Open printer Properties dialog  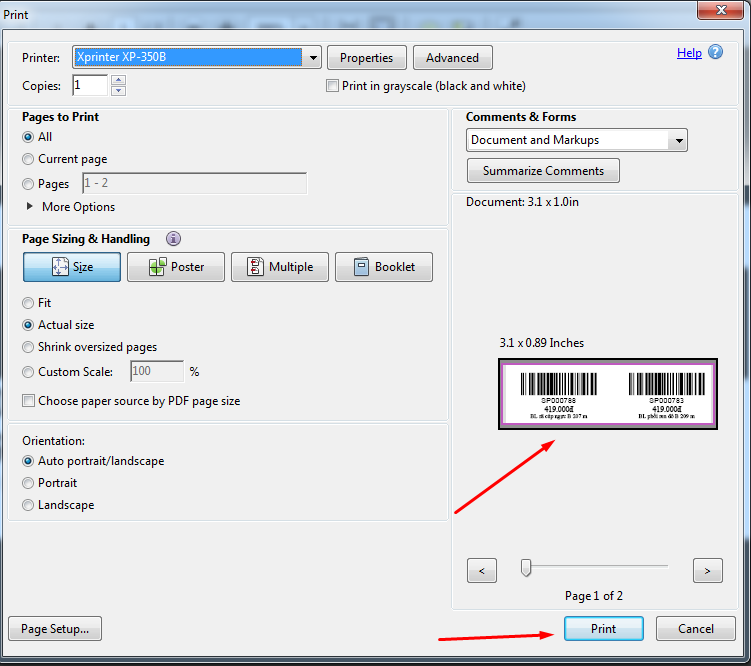(367, 58)
